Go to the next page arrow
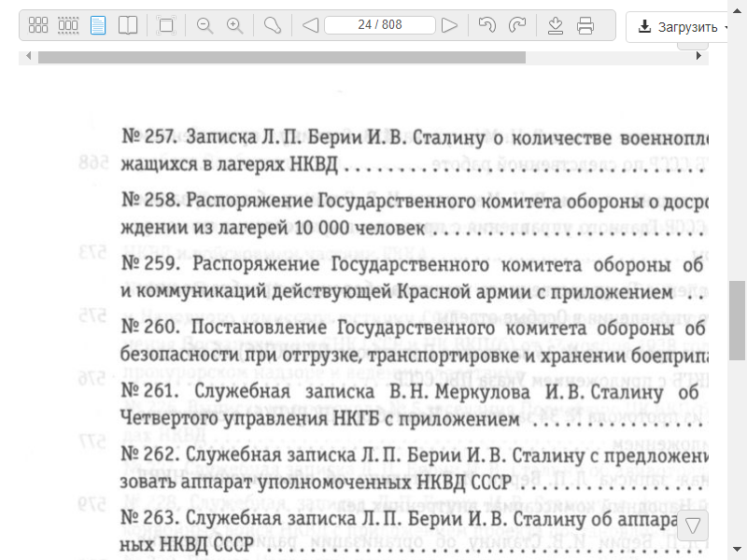The image size is (747, 560). pos(449,25)
